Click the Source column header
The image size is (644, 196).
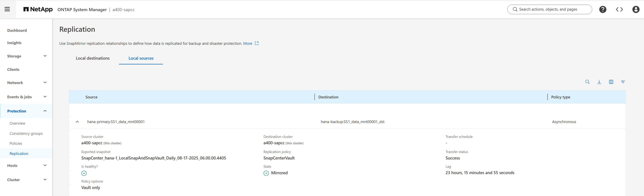pos(91,97)
